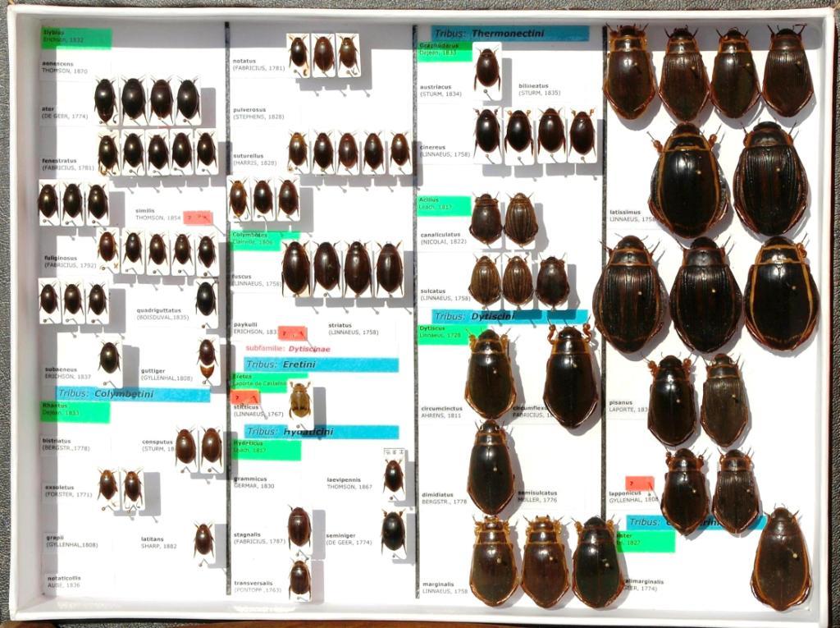
Task: Select the green Graphoderus genus label
Action: [x=445, y=50]
